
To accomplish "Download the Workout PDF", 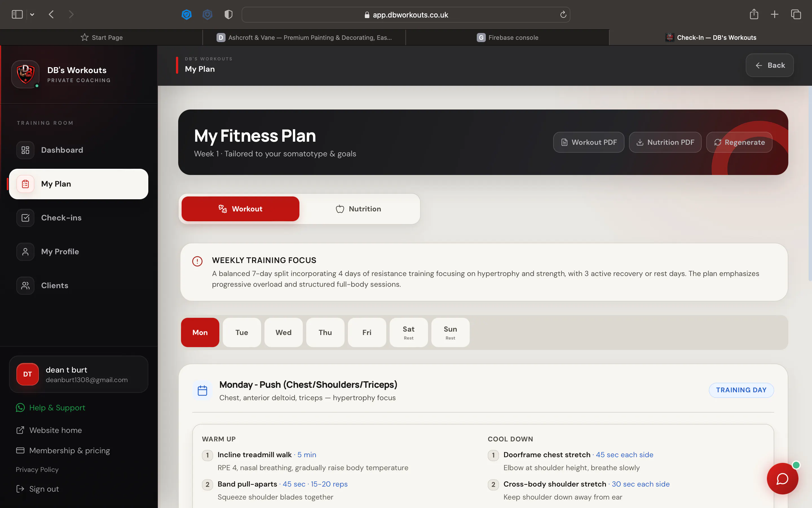I will point(588,143).
